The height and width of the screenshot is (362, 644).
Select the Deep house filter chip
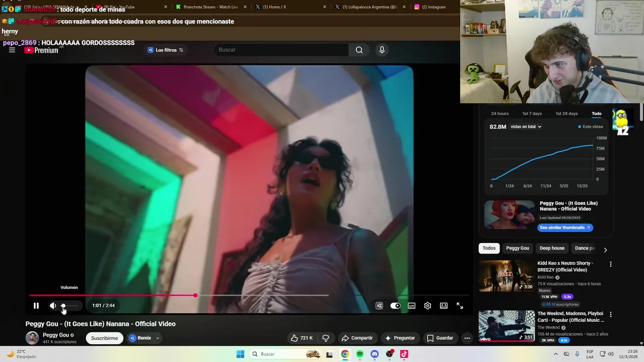(552, 248)
